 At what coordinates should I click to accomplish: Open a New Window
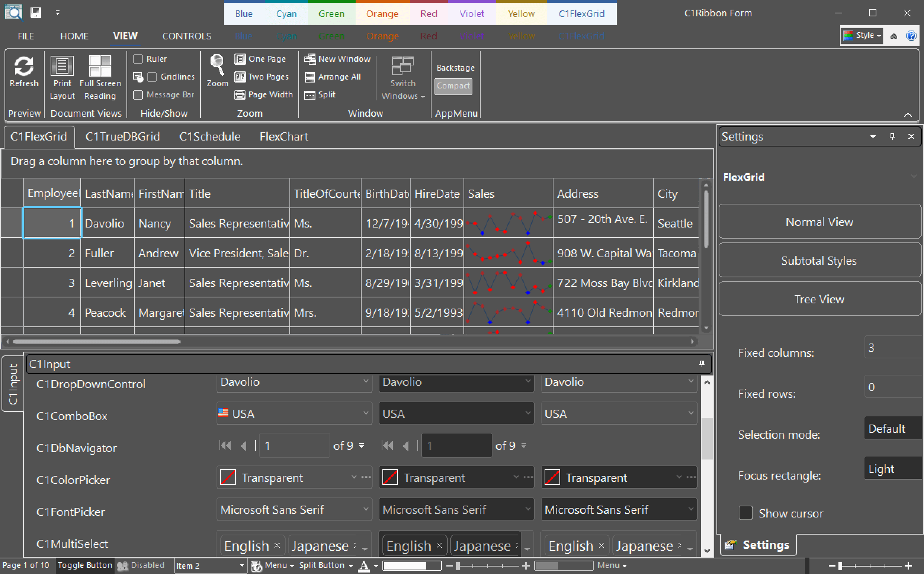(338, 59)
